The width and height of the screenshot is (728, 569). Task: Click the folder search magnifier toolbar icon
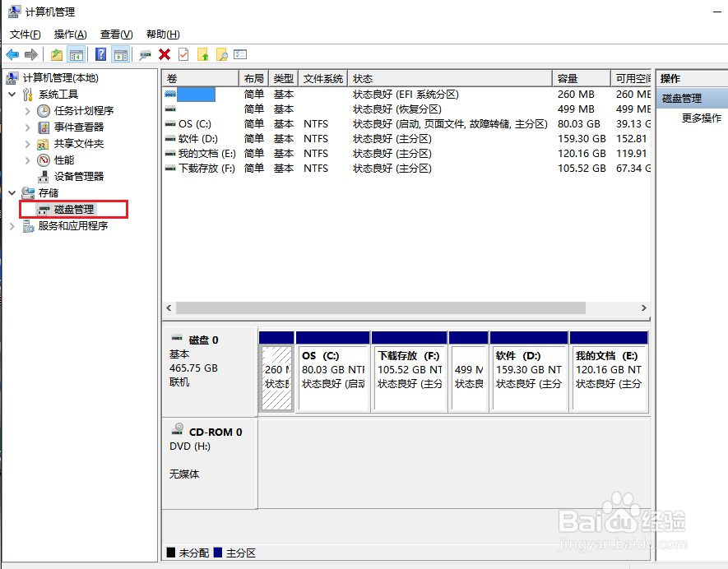pyautogui.click(x=222, y=55)
